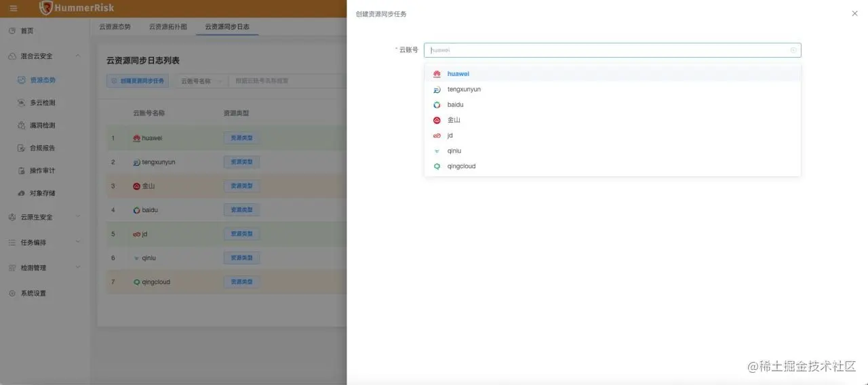This screenshot has height=385, width=868.
Task: Switch to the 云资源同步日志 tab
Action: pos(227,27)
